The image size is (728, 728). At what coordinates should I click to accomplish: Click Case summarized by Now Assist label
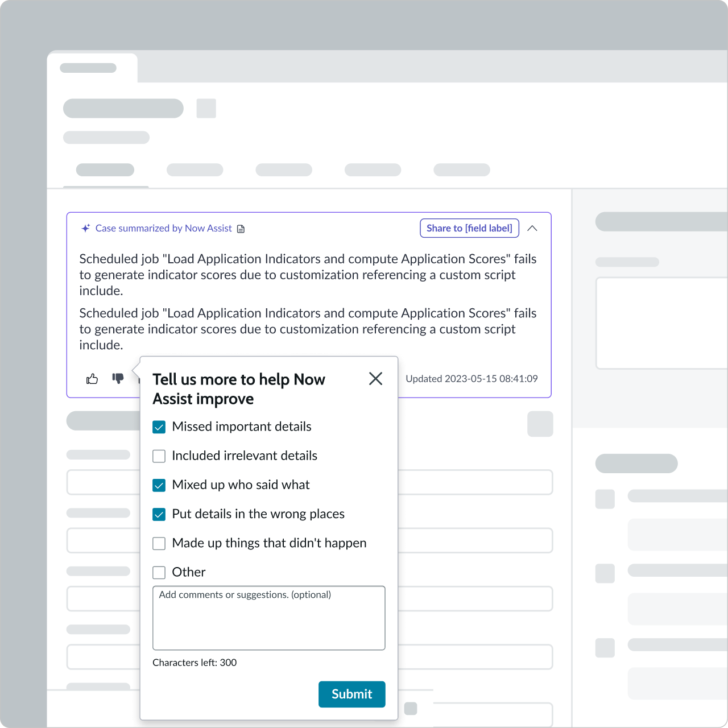(164, 228)
